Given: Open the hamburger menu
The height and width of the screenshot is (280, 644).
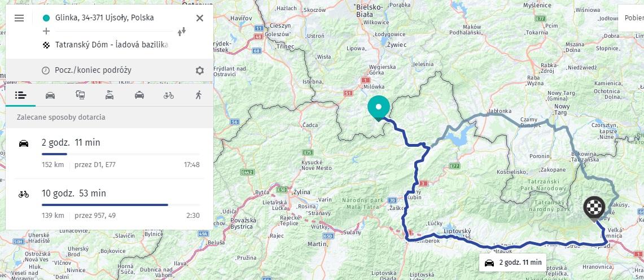Looking at the screenshot, I should (19, 18).
